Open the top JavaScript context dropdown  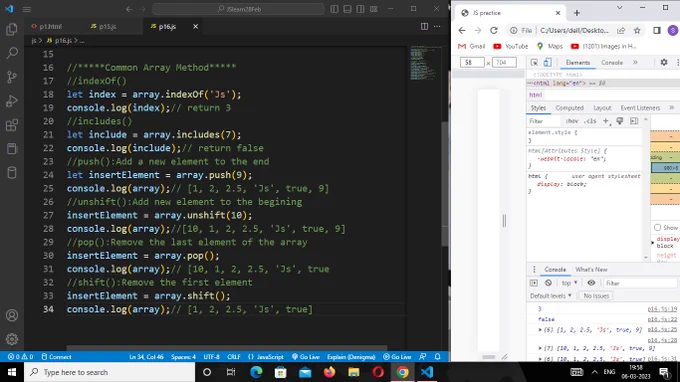(569, 283)
